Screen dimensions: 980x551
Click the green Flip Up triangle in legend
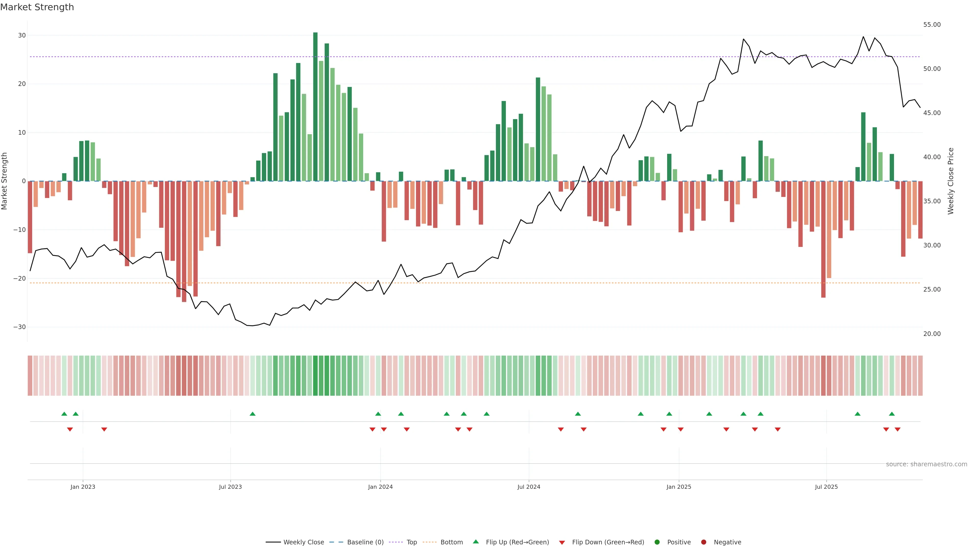click(475, 542)
